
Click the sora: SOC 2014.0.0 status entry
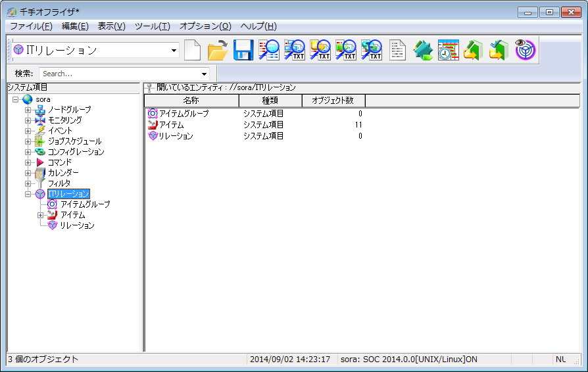(x=408, y=360)
